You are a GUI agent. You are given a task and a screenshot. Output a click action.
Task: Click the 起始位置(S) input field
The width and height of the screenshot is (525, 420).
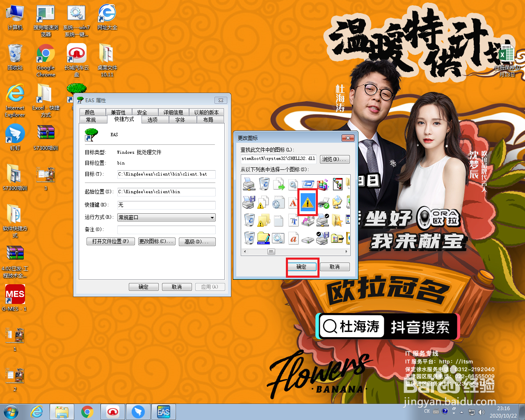166,192
